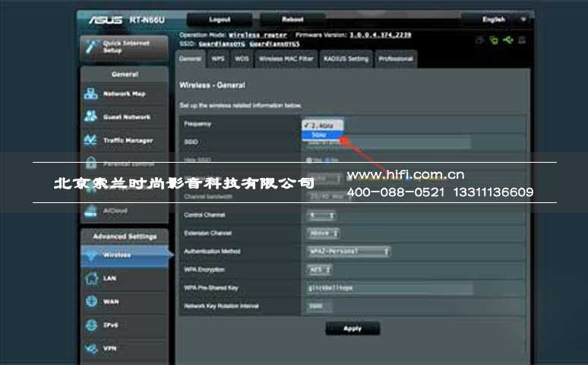Click the ASUS logo

(x=106, y=20)
